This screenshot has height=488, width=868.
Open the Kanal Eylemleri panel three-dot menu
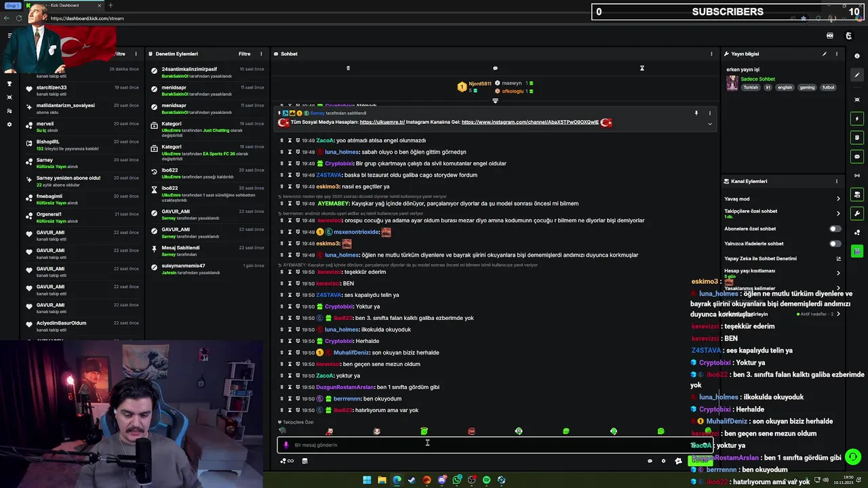click(x=836, y=181)
